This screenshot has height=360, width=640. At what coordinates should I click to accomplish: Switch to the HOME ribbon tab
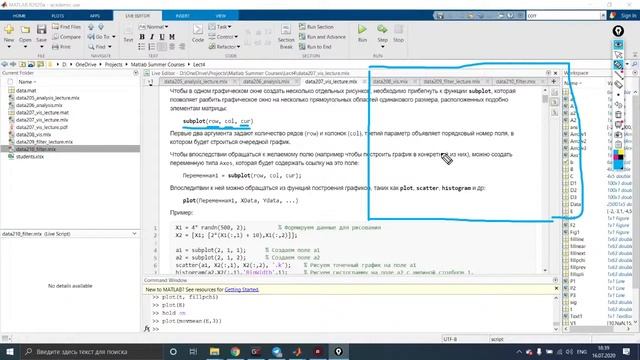point(19,16)
